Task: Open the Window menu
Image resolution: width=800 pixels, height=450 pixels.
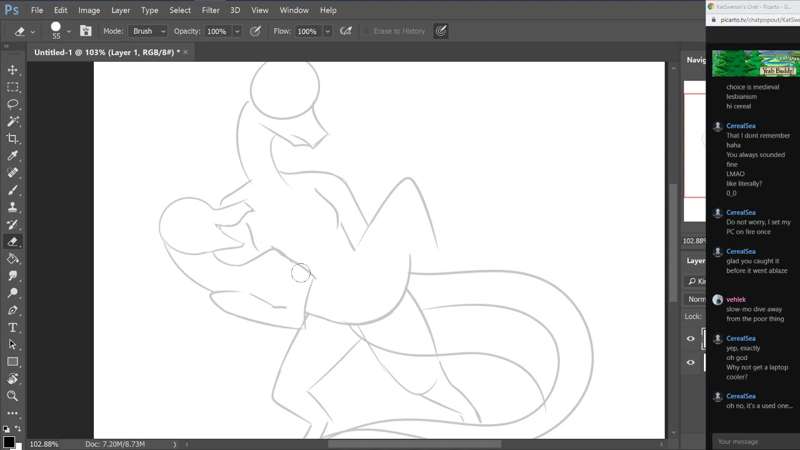Action: (294, 10)
